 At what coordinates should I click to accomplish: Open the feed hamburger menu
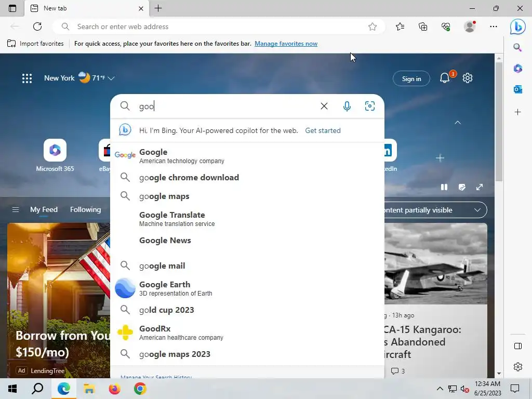pos(16,210)
